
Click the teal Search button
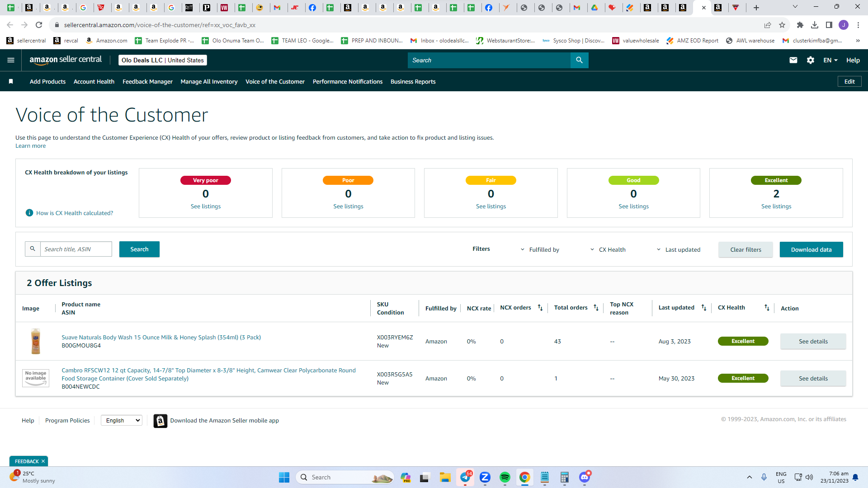pyautogui.click(x=139, y=249)
